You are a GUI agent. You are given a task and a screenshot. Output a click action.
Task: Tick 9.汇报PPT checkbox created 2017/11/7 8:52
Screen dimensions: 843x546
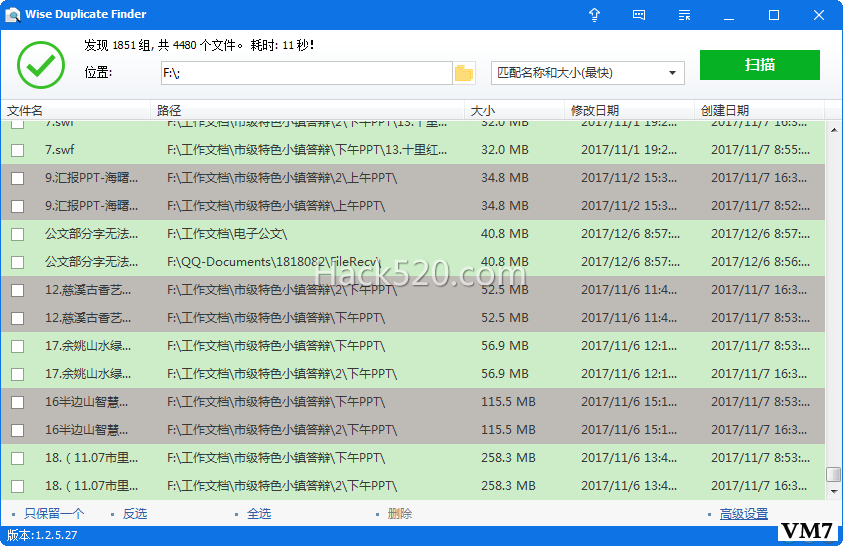[x=18, y=206]
